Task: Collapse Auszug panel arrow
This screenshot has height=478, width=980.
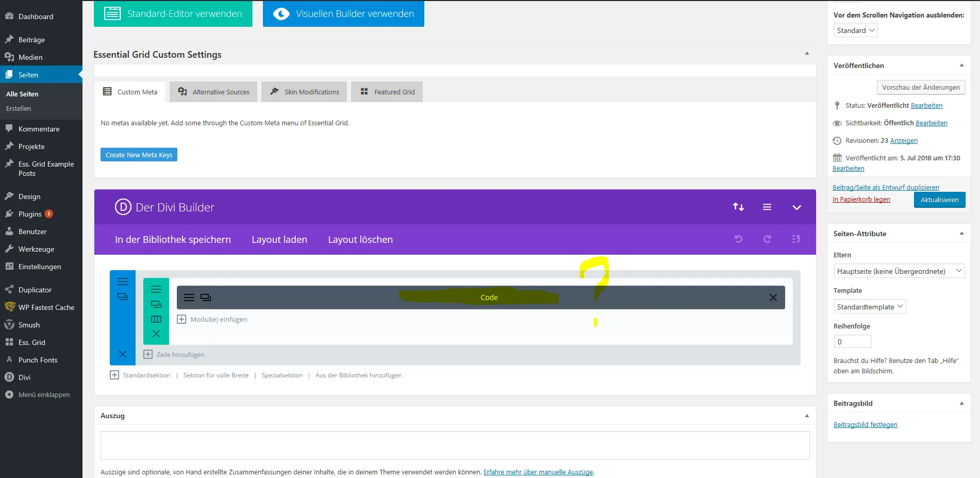Action: coord(807,416)
